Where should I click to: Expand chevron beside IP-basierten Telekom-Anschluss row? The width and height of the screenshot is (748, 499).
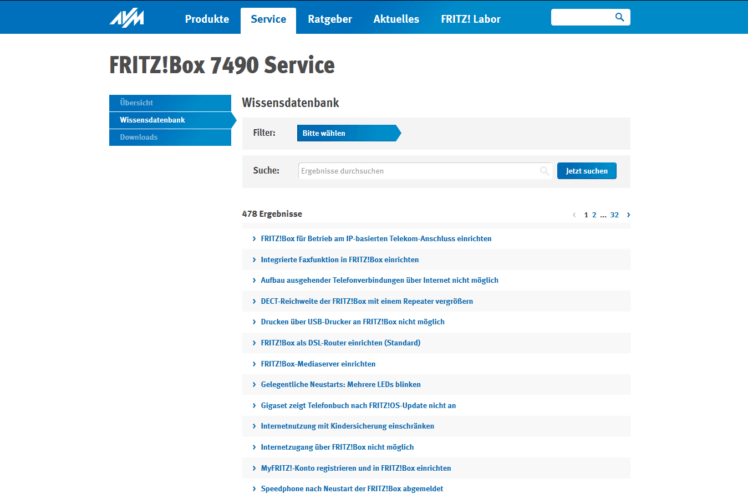[x=254, y=239]
